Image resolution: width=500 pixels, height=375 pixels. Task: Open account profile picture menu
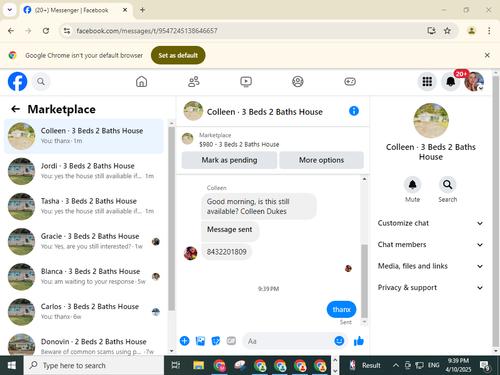pos(474,81)
